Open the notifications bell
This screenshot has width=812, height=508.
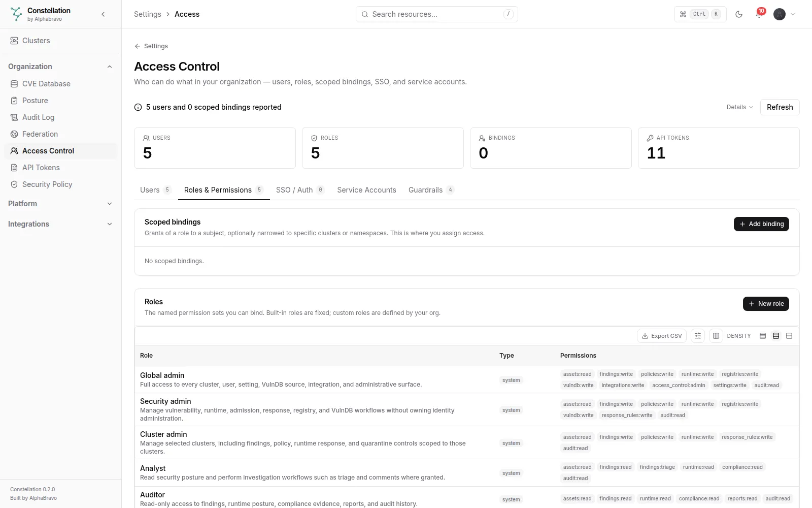pos(759,14)
